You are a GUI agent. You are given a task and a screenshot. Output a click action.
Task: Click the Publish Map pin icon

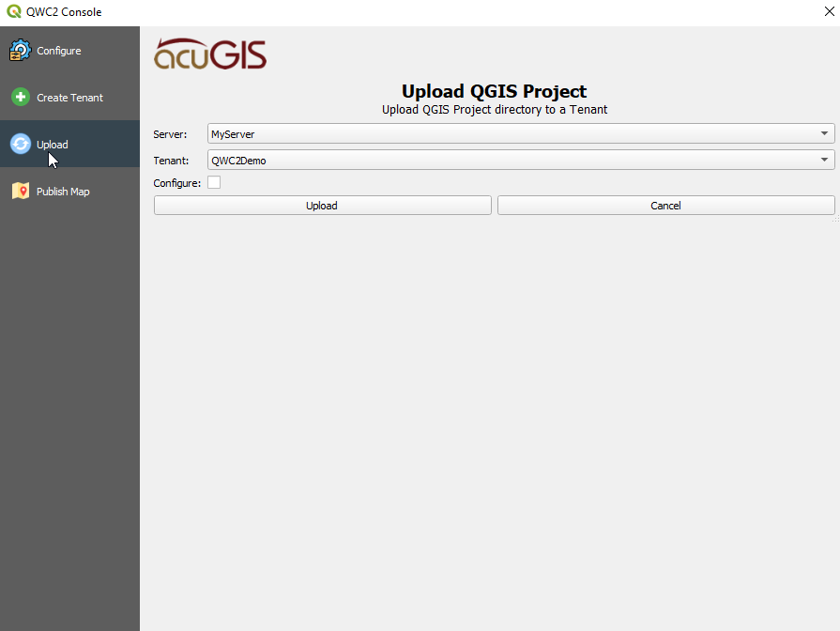(x=20, y=192)
